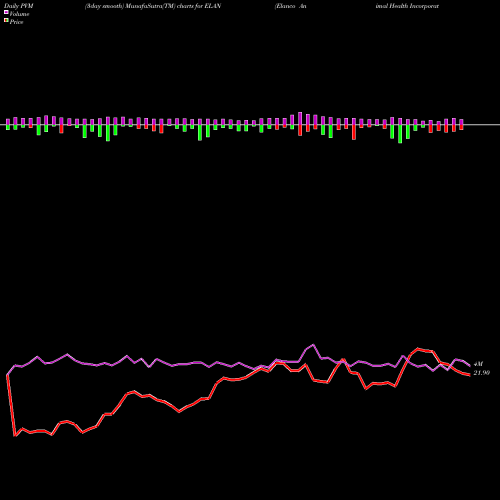Click the 'Elanco An' company name text
The width and height of the screenshot is (500, 500).
pos(290,6)
